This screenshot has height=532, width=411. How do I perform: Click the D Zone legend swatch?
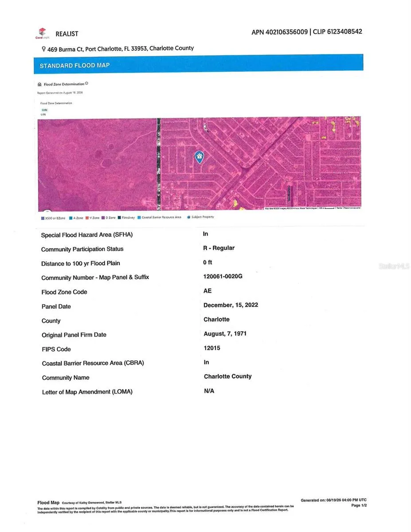[x=103, y=218]
